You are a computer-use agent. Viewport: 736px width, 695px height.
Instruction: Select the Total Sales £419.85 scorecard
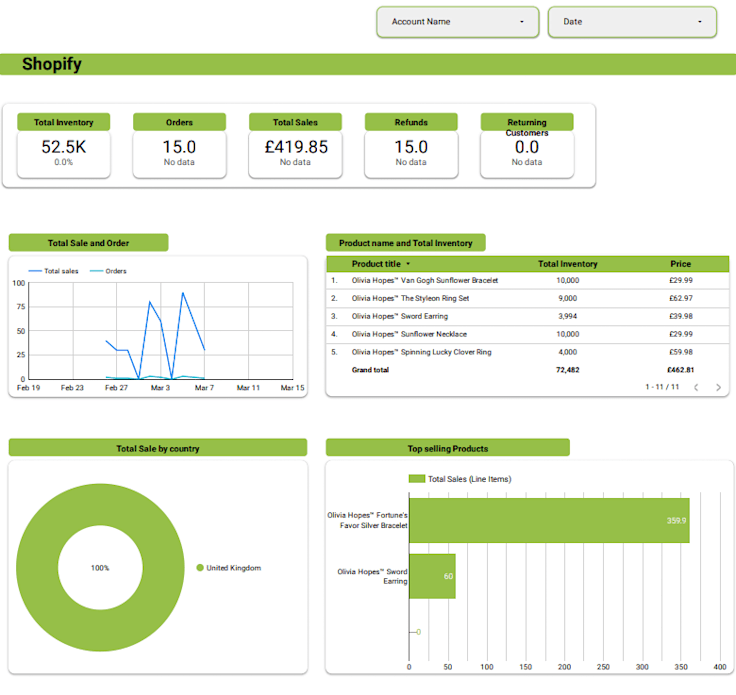tap(295, 145)
